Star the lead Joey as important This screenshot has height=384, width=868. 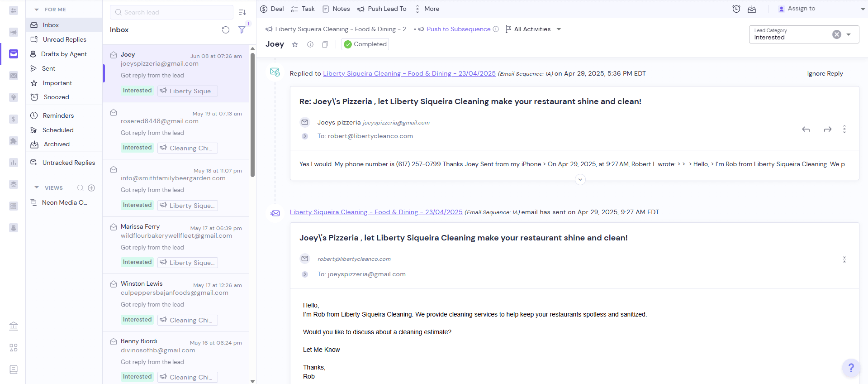click(295, 44)
